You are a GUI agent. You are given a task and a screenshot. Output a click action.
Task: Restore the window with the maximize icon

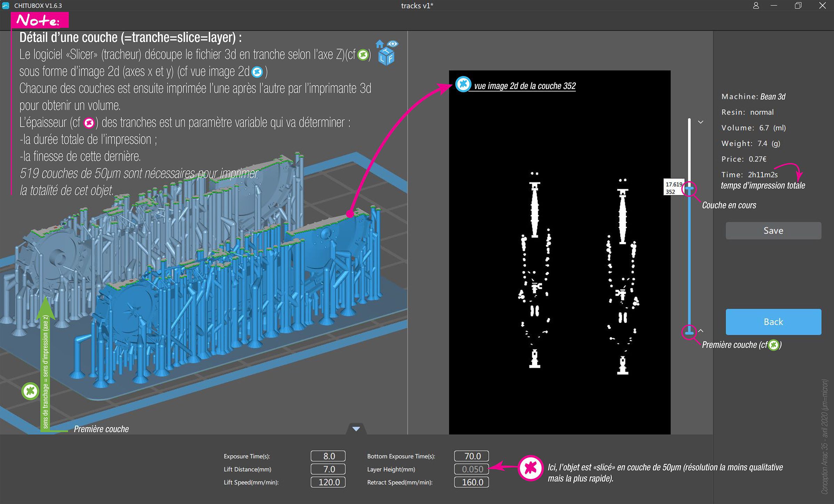coord(798,6)
